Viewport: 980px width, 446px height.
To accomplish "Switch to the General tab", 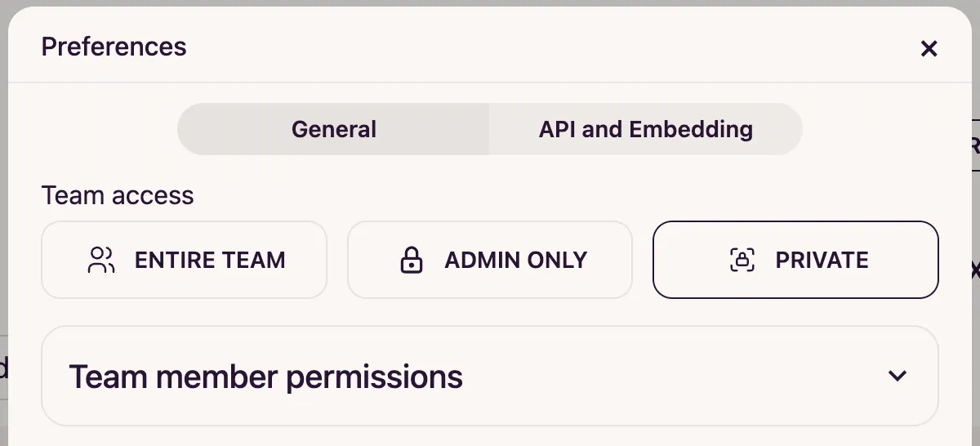I will click(x=334, y=129).
